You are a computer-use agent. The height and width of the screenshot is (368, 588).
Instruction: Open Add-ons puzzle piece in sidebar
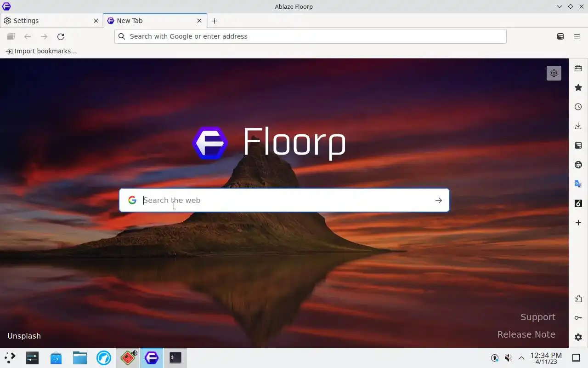(578, 299)
